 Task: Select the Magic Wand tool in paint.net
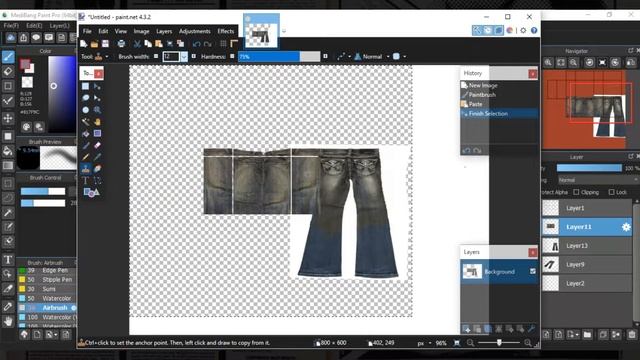click(85, 122)
